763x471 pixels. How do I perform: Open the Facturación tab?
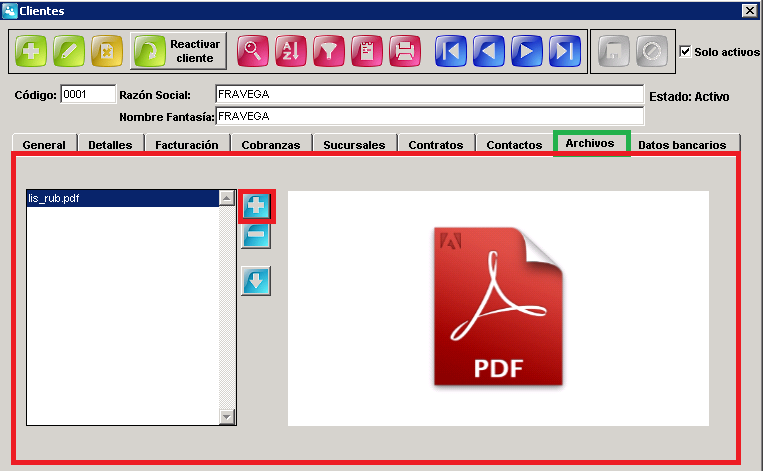187,145
